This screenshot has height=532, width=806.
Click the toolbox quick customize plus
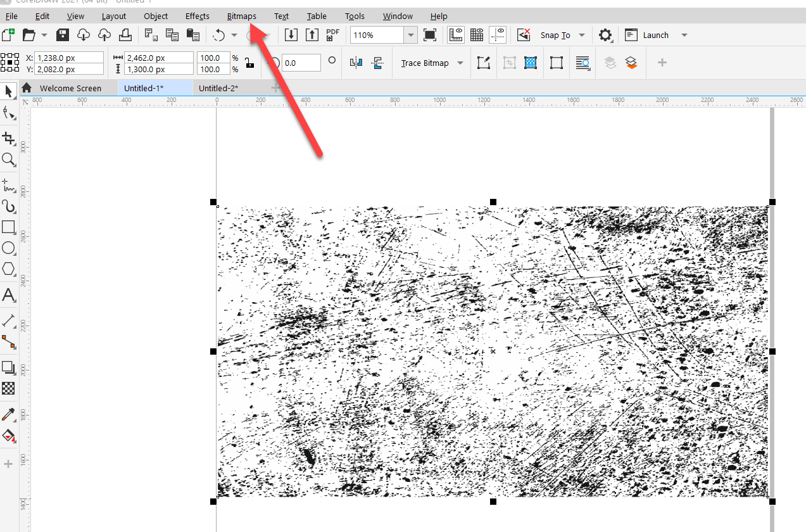tap(8, 464)
